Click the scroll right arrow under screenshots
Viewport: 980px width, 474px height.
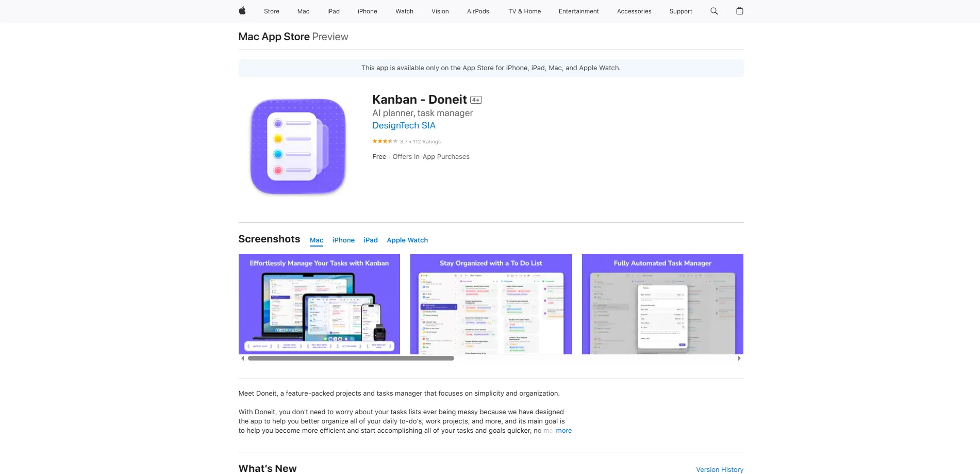[x=739, y=358]
